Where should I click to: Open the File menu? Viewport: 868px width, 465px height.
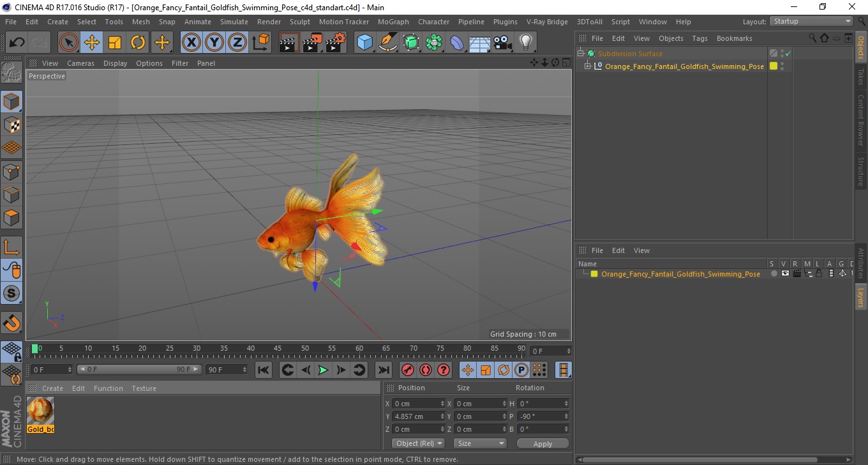pyautogui.click(x=11, y=22)
